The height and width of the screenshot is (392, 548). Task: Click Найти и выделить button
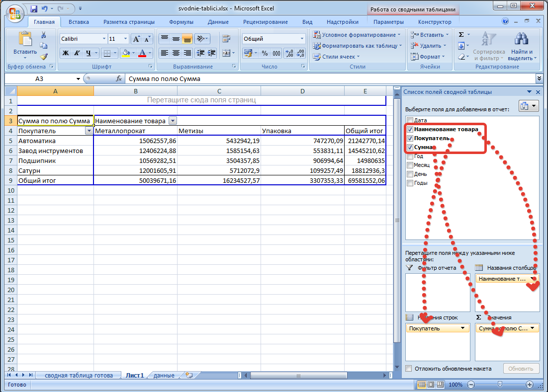(521, 46)
